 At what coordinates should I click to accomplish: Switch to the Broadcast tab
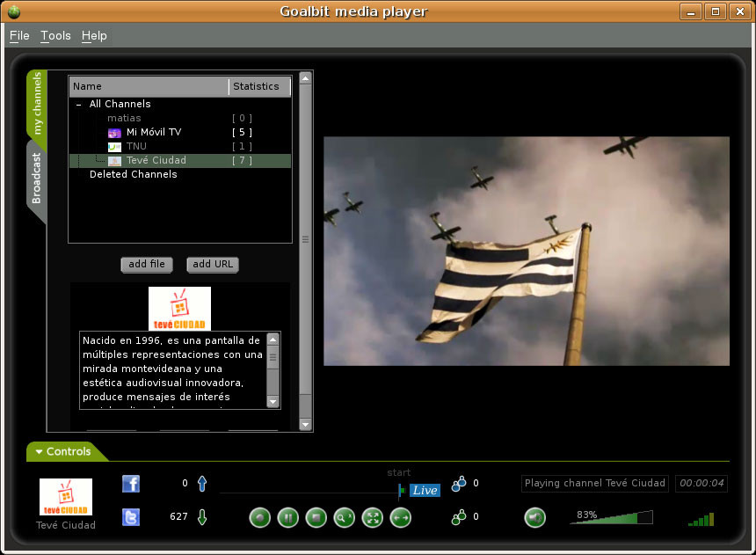pyautogui.click(x=37, y=179)
